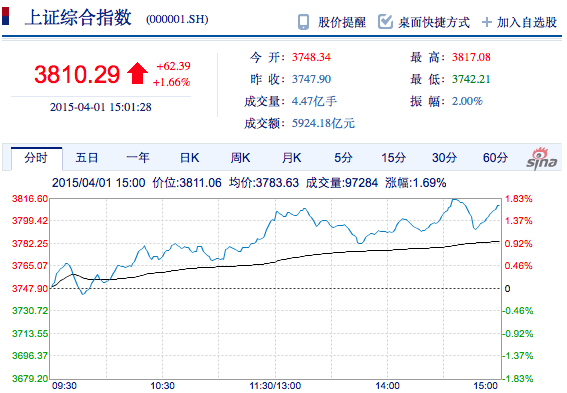Click the y-axis label 3696.37

pos(30,356)
